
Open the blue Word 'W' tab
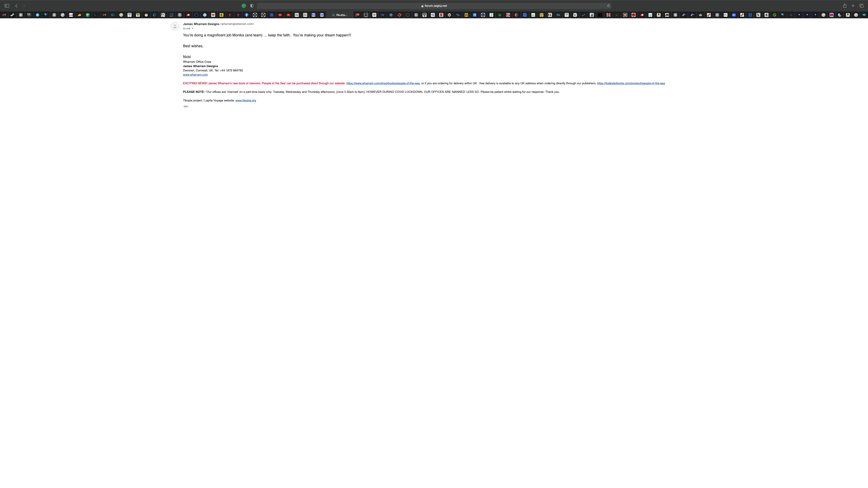(382, 15)
